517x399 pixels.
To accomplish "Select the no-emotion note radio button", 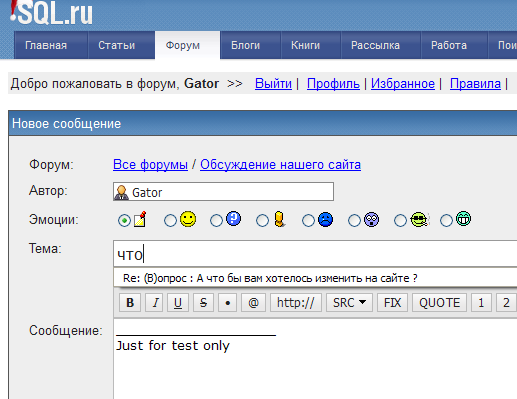I will (x=124, y=220).
